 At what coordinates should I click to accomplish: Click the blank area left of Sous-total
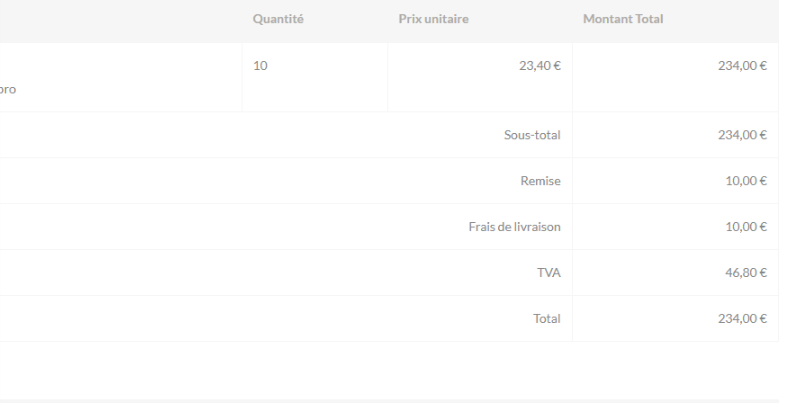coord(200,135)
